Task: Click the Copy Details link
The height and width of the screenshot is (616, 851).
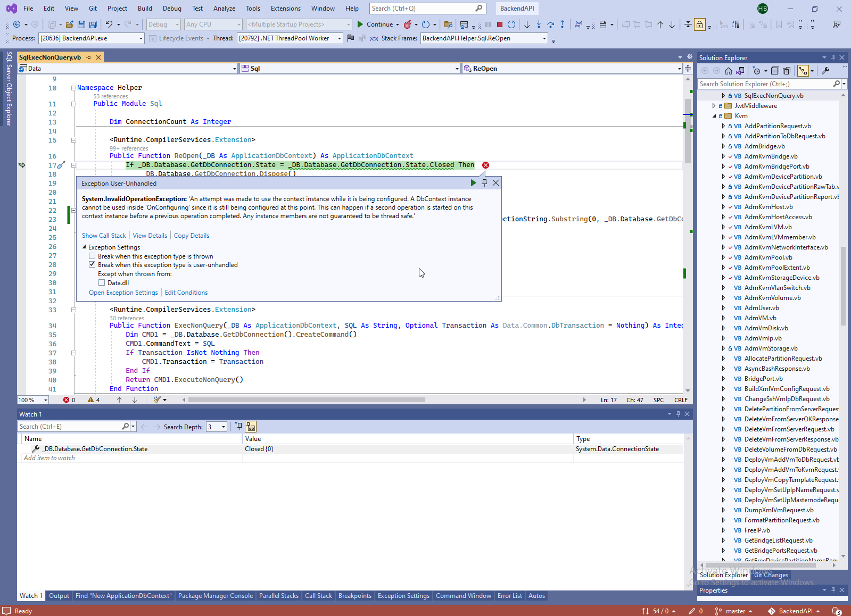Action: pyautogui.click(x=192, y=236)
